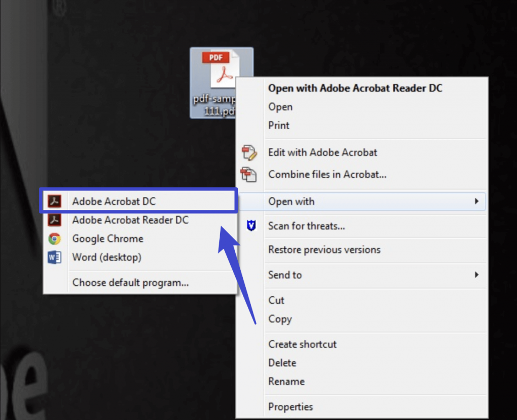Open the file's Properties
This screenshot has width=517, height=420.
[x=291, y=406]
